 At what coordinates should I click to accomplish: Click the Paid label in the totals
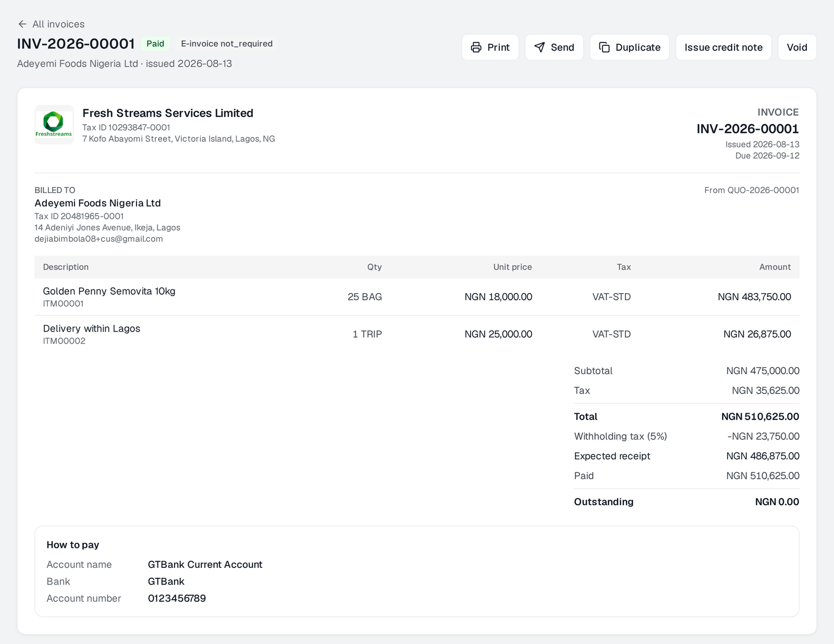coord(584,477)
